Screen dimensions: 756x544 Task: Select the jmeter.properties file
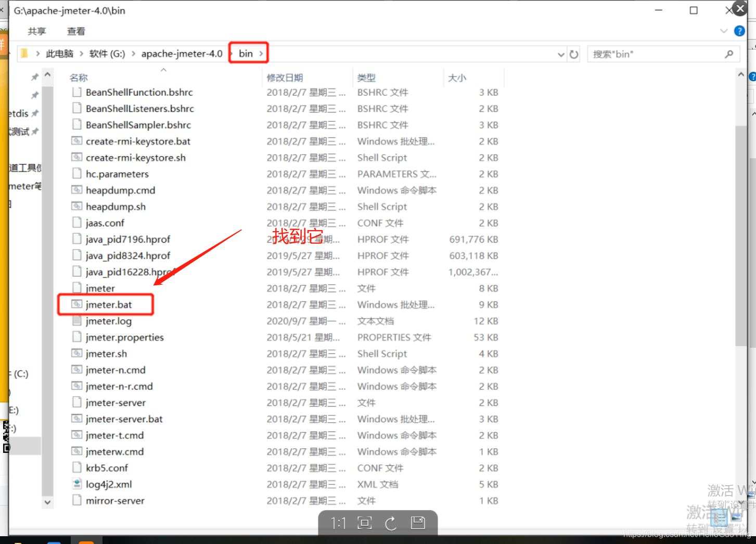[x=124, y=337]
